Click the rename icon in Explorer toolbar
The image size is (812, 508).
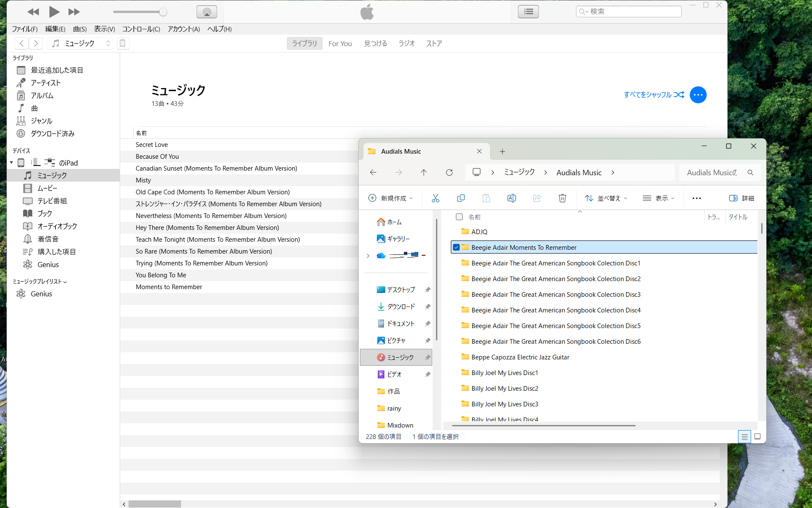tap(512, 198)
